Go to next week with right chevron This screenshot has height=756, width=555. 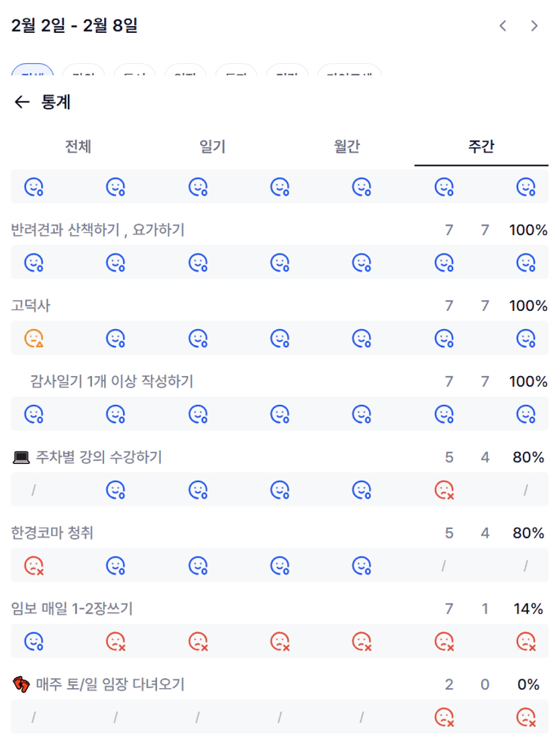click(534, 26)
